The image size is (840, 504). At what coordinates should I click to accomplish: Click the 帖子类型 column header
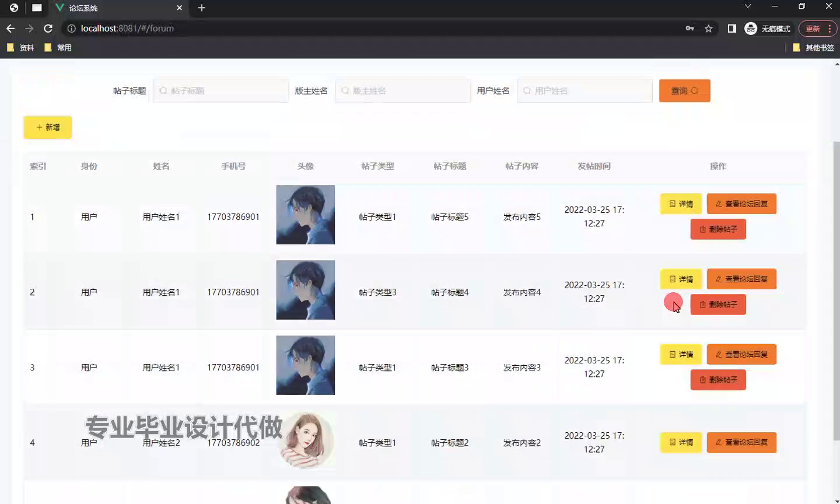point(377,166)
